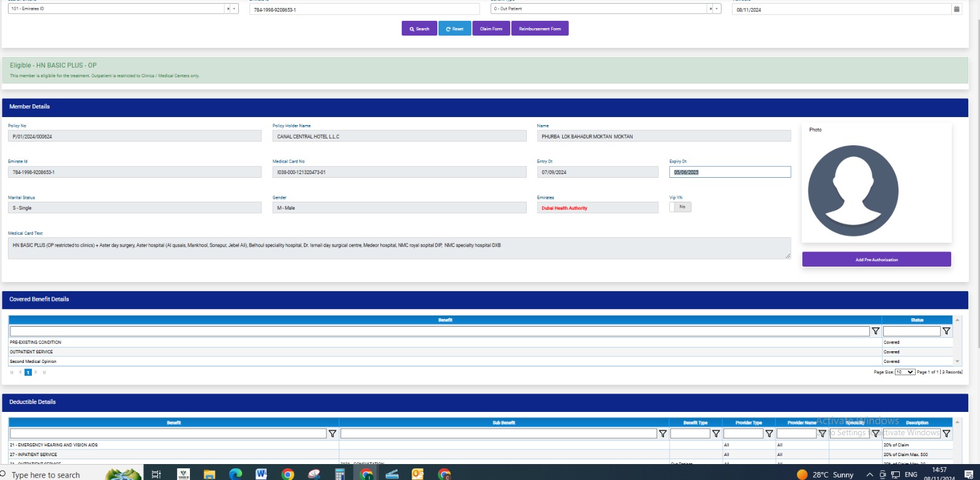Click the Search button

coord(420,29)
